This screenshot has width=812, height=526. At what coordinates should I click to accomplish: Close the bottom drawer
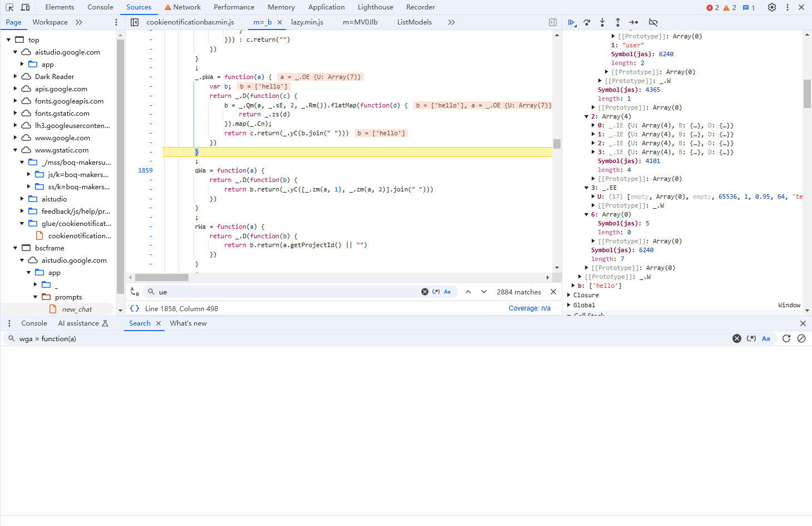803,323
